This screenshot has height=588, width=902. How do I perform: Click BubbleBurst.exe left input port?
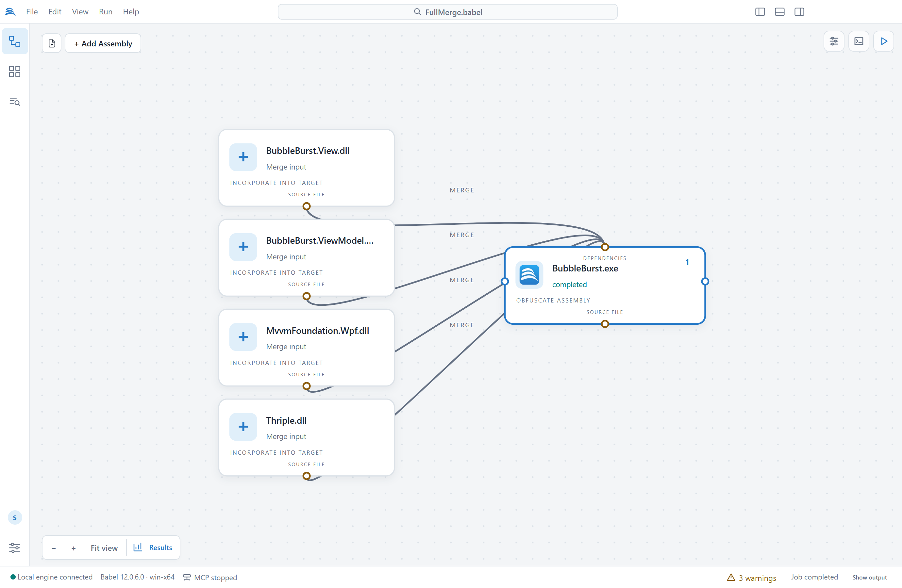click(x=505, y=282)
